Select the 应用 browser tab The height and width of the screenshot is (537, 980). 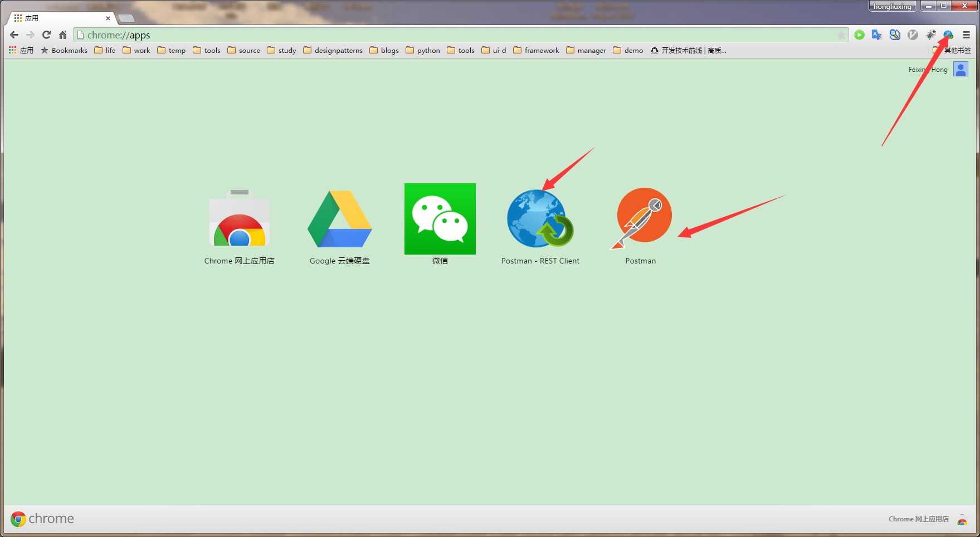[x=61, y=18]
